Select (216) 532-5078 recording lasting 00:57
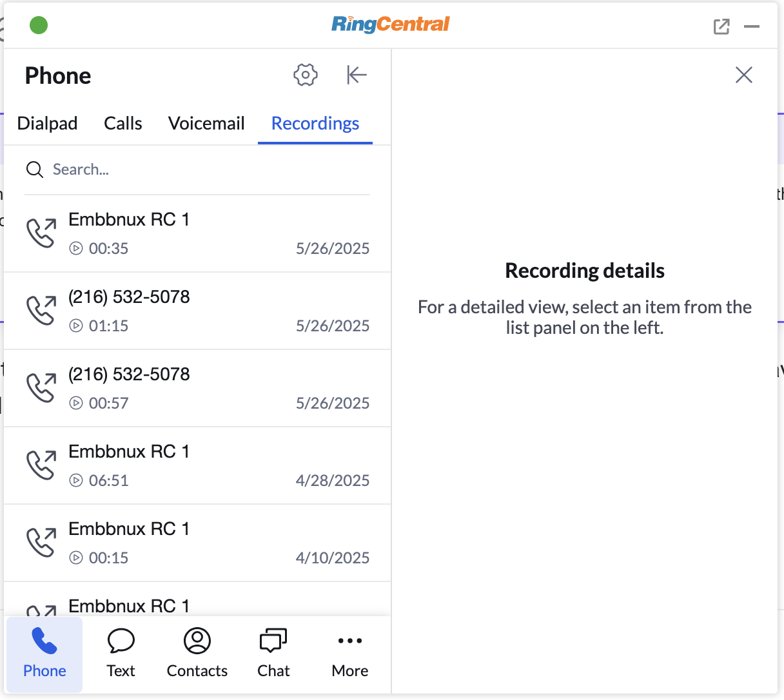Image resolution: width=784 pixels, height=700 pixels. point(197,388)
